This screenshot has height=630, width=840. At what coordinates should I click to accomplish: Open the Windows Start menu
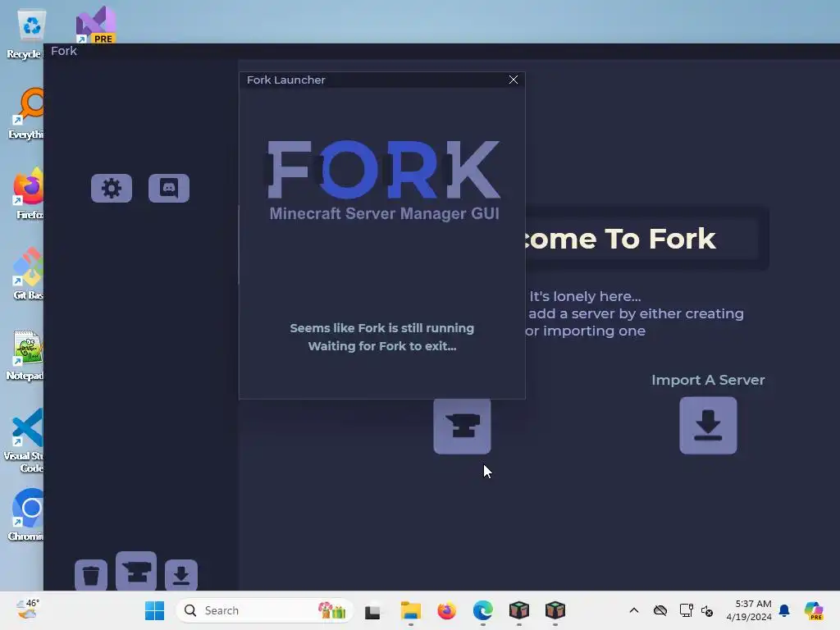pos(155,610)
